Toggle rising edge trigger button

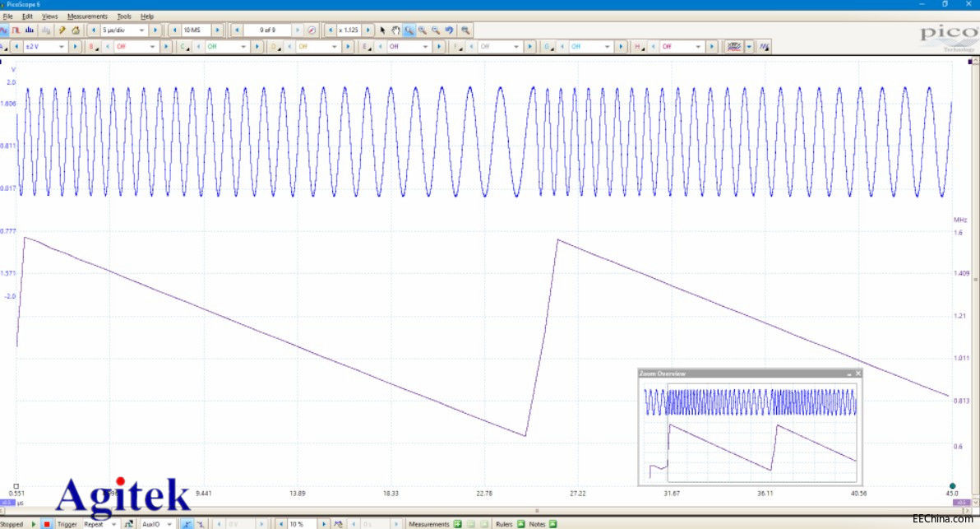[187, 524]
